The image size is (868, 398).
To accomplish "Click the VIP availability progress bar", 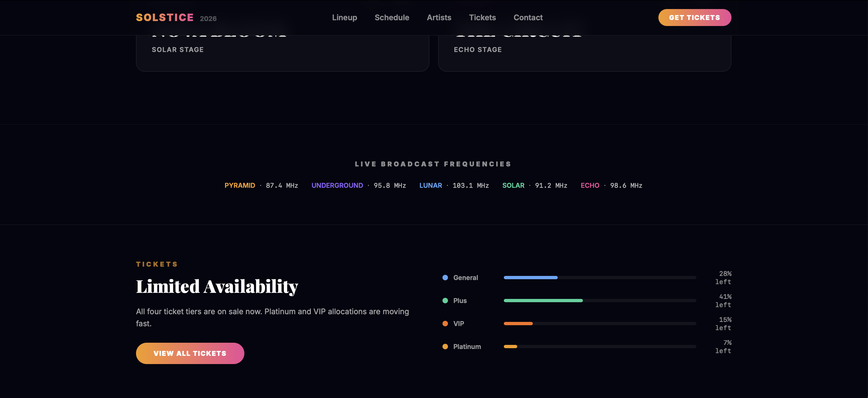I will (x=600, y=324).
